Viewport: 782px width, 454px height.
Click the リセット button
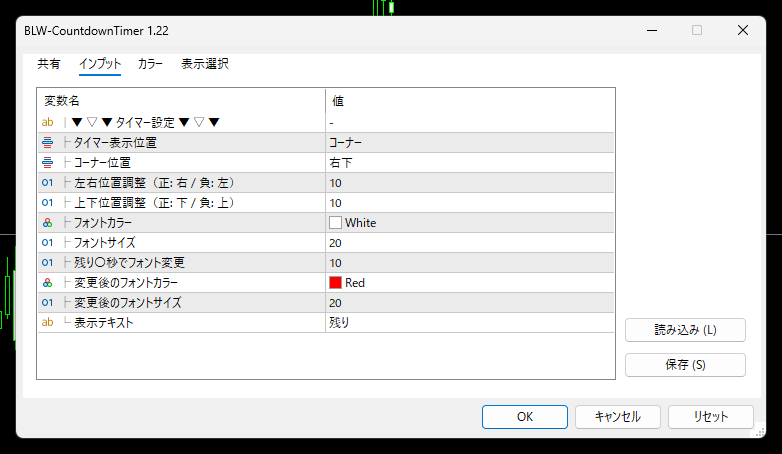[710, 416]
